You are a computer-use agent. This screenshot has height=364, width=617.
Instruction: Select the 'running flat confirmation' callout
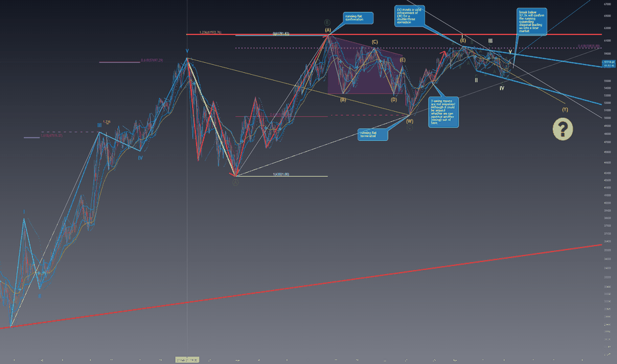point(358,18)
